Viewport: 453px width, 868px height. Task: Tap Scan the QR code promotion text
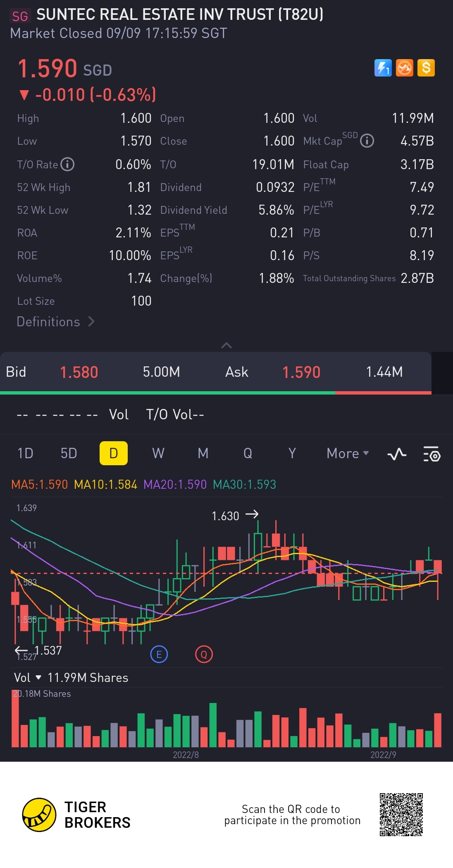tap(292, 815)
